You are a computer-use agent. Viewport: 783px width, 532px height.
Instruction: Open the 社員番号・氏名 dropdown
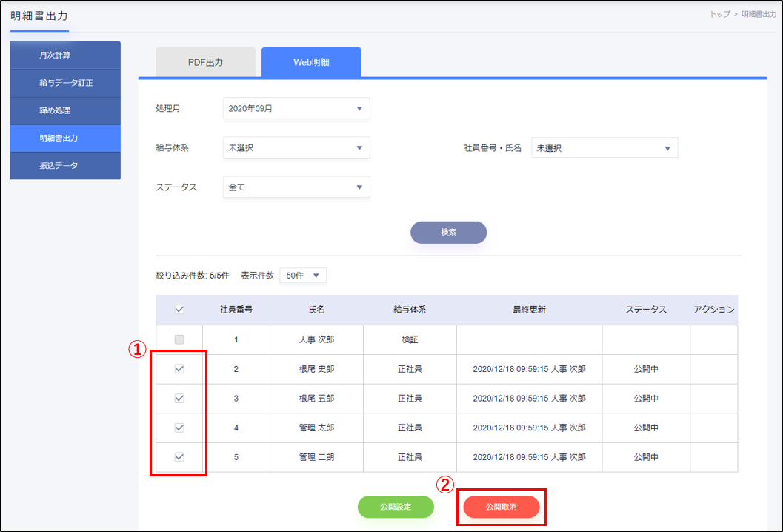click(604, 147)
